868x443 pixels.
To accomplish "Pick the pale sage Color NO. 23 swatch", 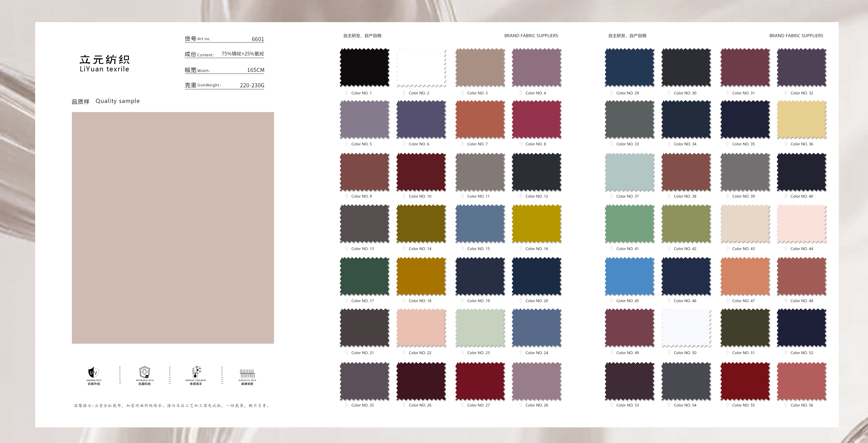I will point(480,328).
